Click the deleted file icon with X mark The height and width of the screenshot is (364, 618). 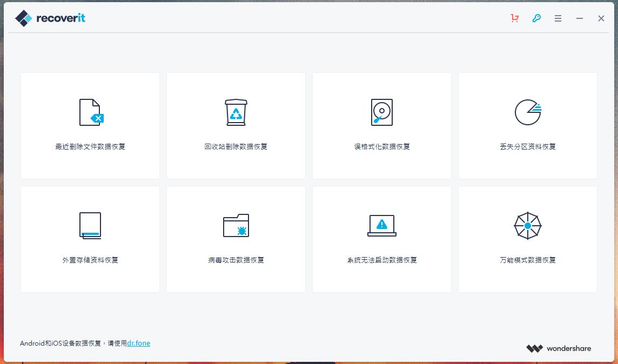pyautogui.click(x=91, y=112)
